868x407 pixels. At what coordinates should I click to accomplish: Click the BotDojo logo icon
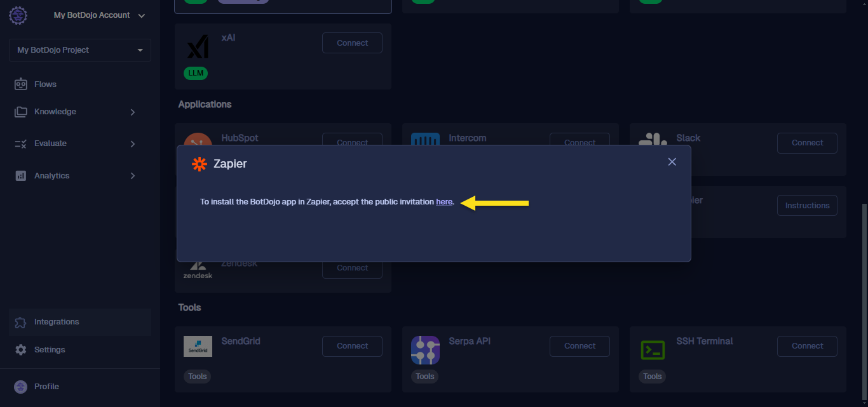tap(18, 15)
